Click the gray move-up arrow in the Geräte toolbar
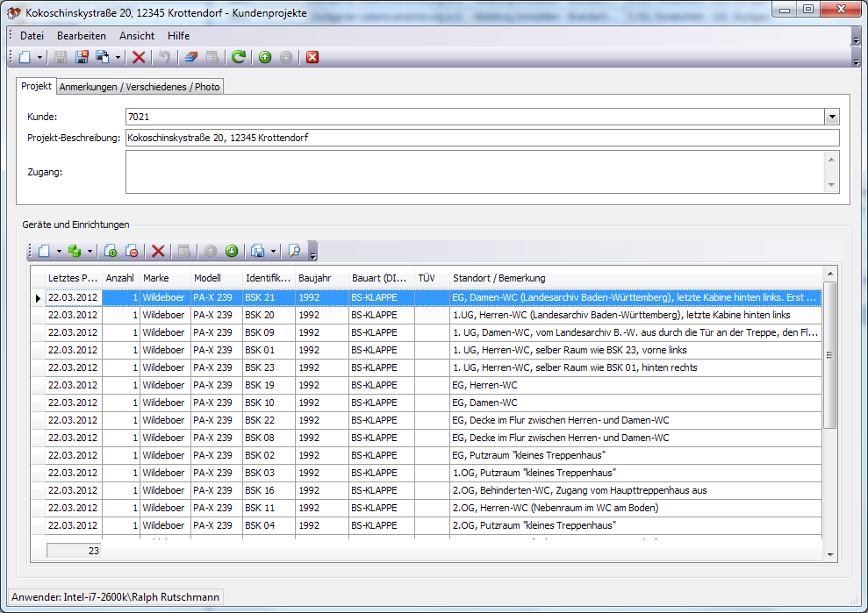The width and height of the screenshot is (868, 613). pos(211,251)
